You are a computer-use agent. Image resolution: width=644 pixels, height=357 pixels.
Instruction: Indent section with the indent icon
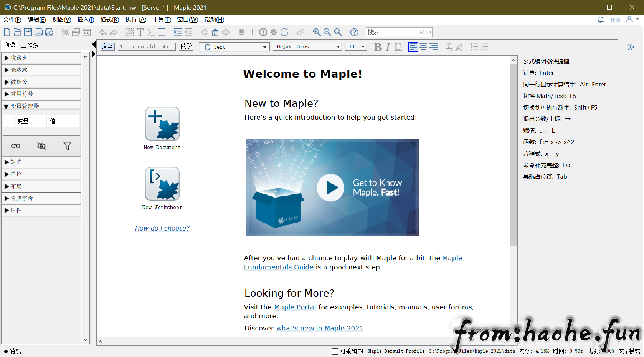(177, 32)
